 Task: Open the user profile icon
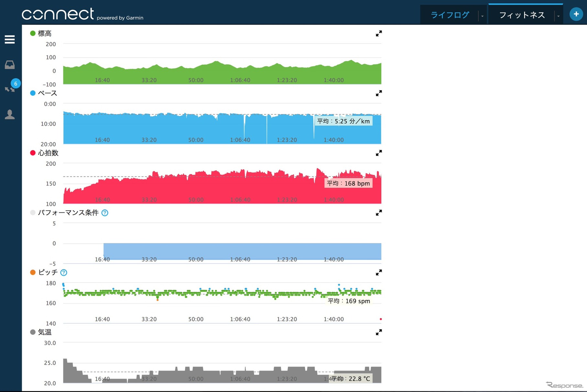(x=10, y=114)
